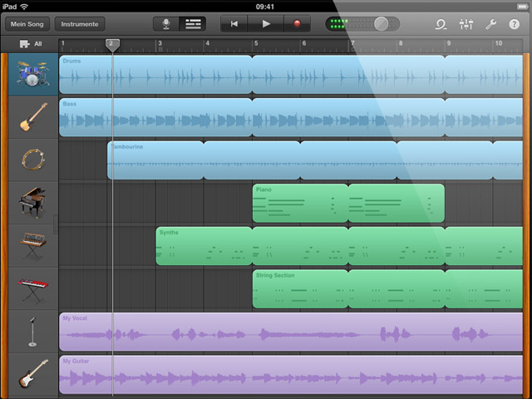Select the My Vocal audio region

[x=291, y=332]
